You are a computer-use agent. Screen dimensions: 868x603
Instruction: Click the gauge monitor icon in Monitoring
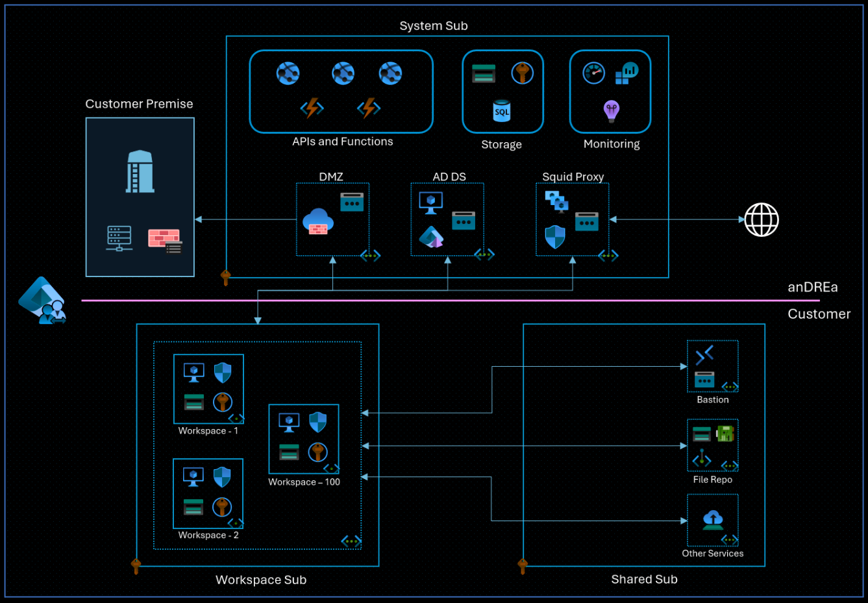point(593,73)
